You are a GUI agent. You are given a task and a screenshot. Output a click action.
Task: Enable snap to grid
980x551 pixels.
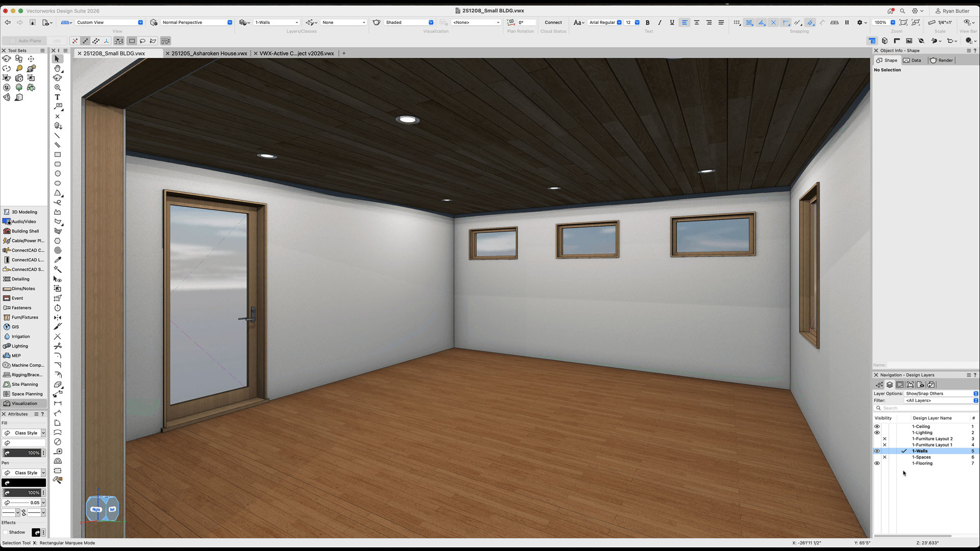pyautogui.click(x=737, y=22)
